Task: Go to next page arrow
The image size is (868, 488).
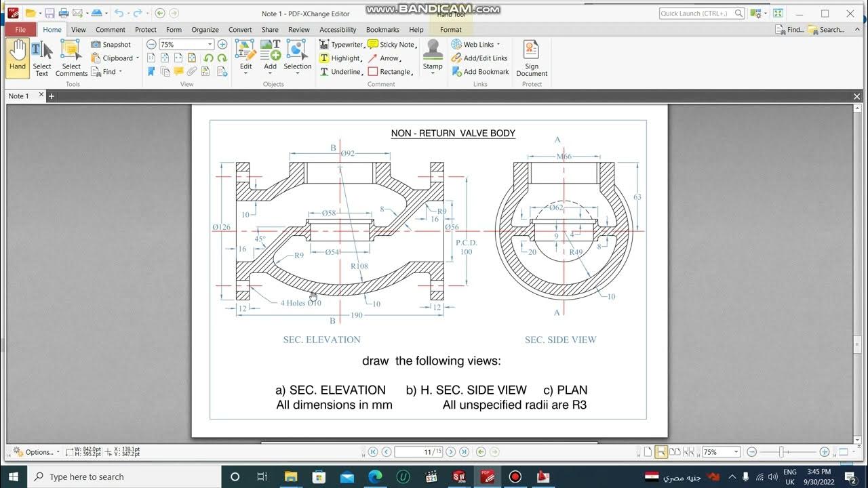Action: tap(451, 452)
